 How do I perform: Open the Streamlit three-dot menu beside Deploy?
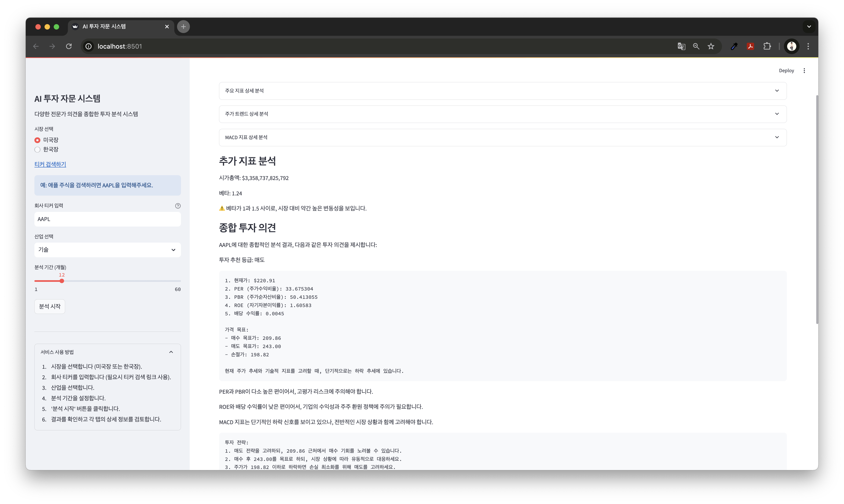pos(804,71)
